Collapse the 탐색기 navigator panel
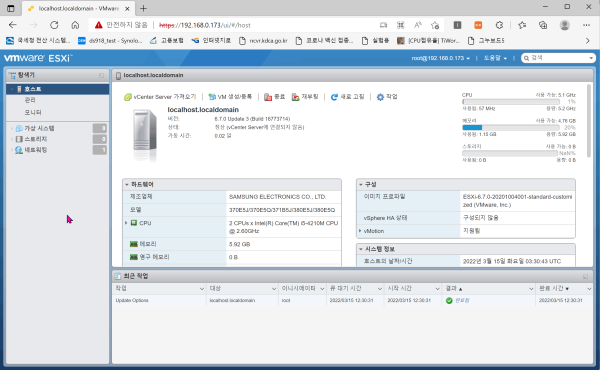Viewport: 600px width, 370px height. click(101, 75)
